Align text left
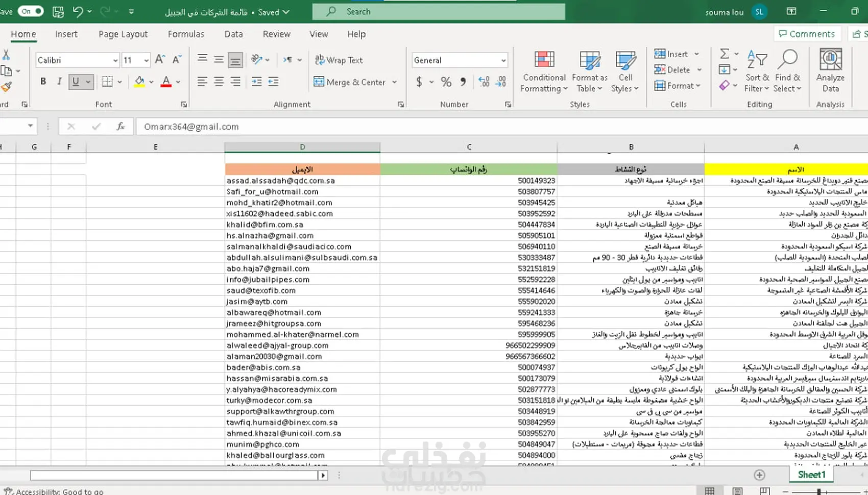This screenshot has width=868, height=495. (202, 82)
